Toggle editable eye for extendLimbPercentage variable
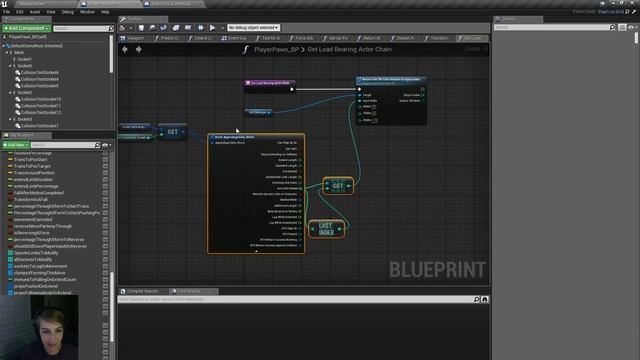640x360 pixels. 105,186
